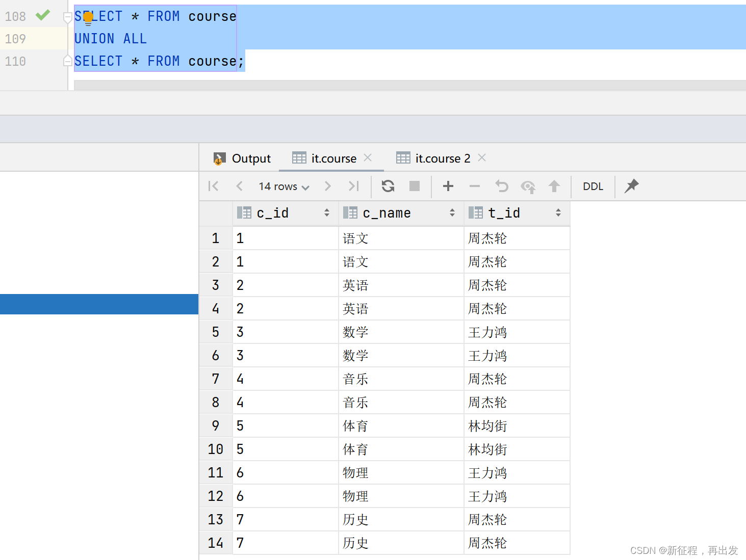Go to next page of results
Screen dimensions: 746x560
(x=328, y=186)
